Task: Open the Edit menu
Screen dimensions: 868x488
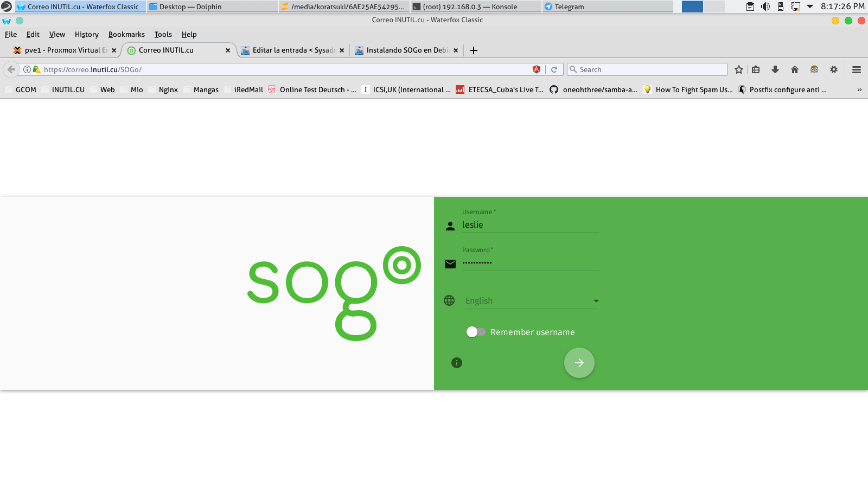Action: pos(33,34)
